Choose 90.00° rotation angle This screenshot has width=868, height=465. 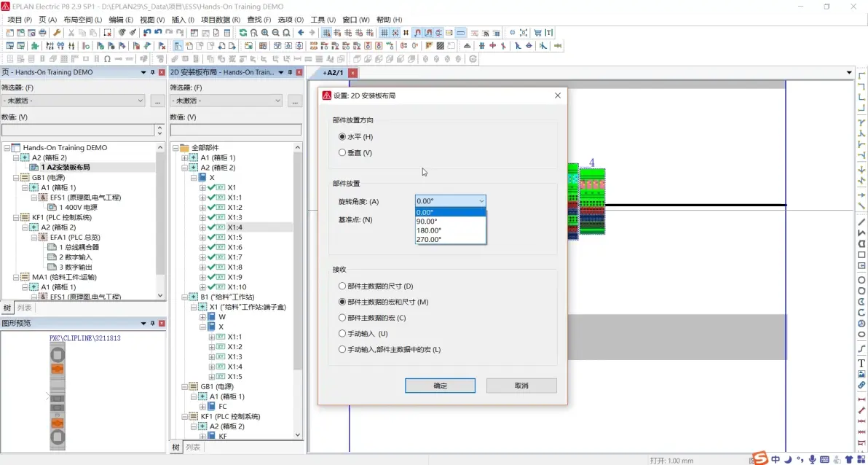[x=451, y=221]
